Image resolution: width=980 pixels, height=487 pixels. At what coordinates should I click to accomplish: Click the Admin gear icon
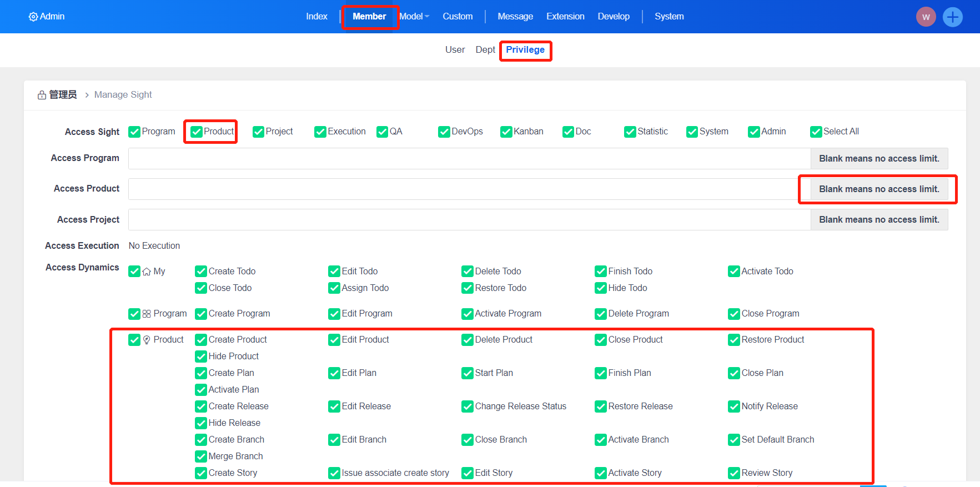[x=33, y=17]
